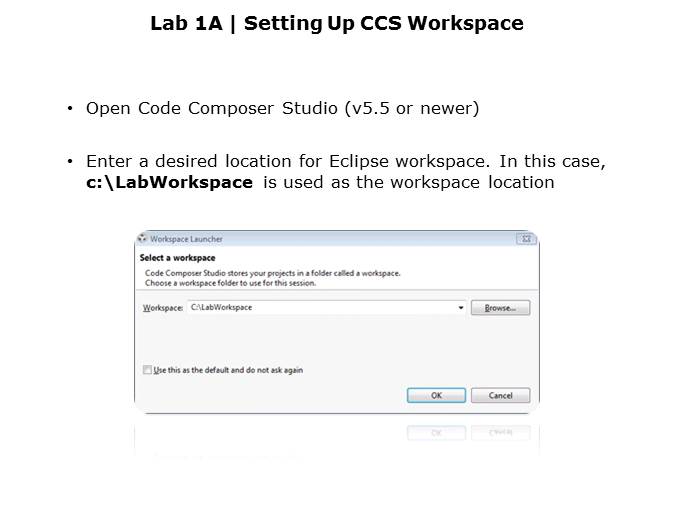The height and width of the screenshot is (506, 674).
Task: Click the 'Workspace Launcher' title bar text
Action: click(186, 239)
